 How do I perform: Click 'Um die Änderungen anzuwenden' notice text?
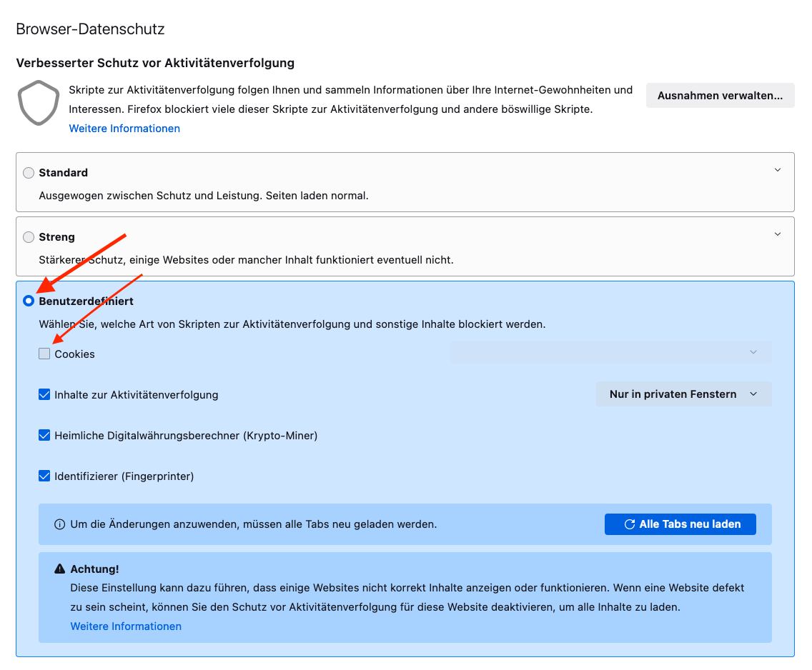(254, 524)
